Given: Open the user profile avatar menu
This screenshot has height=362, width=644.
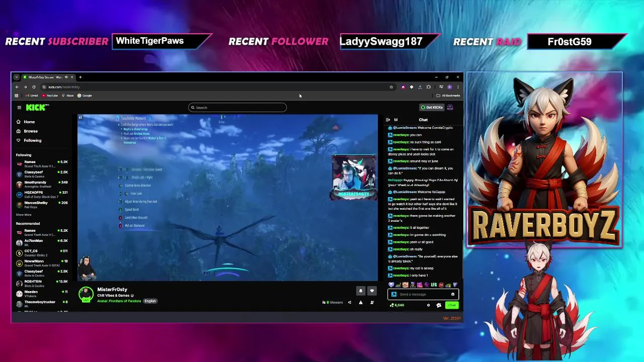Looking at the screenshot, I should pos(450,107).
